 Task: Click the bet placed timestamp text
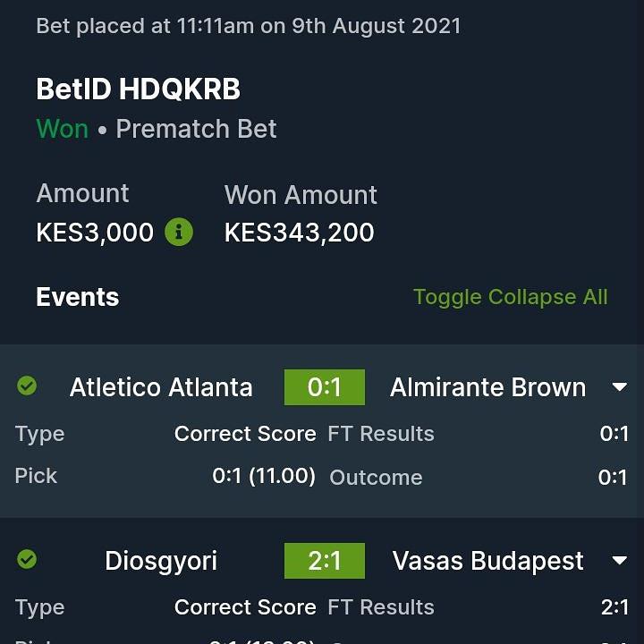point(248,26)
